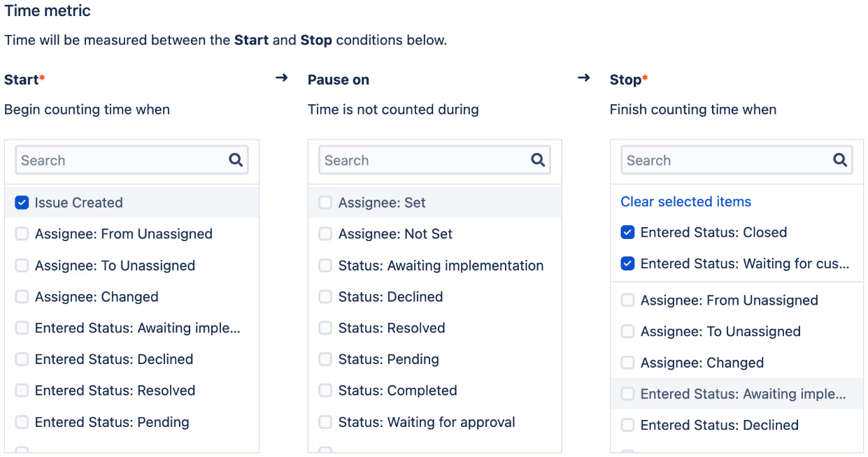Check Status: Pending under Pause on
Image resolution: width=868 pixels, height=457 pixels.
[x=325, y=359]
